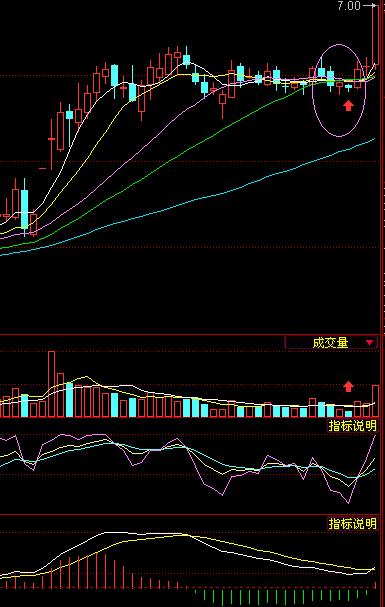
Task: Click the 7.00 price label at top
Action: (349, 5)
